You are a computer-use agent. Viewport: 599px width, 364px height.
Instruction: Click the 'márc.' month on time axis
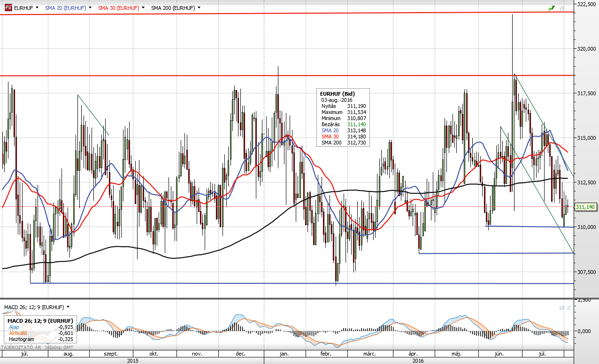point(369,354)
